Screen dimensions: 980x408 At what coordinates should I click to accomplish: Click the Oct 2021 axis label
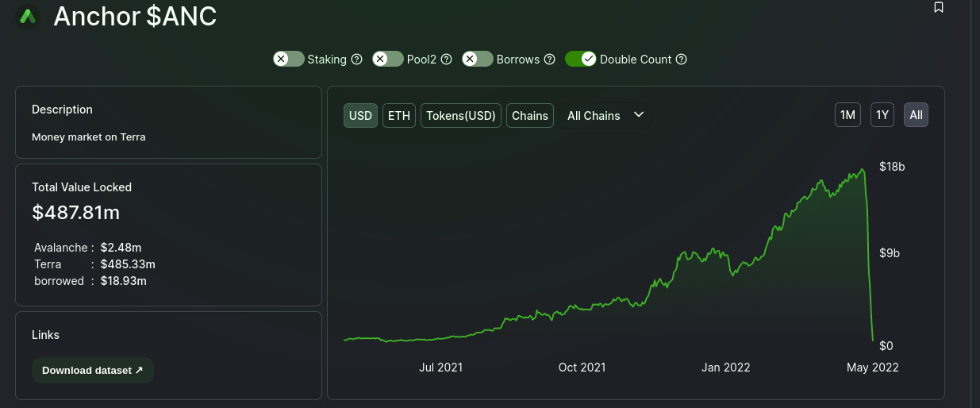(x=582, y=368)
